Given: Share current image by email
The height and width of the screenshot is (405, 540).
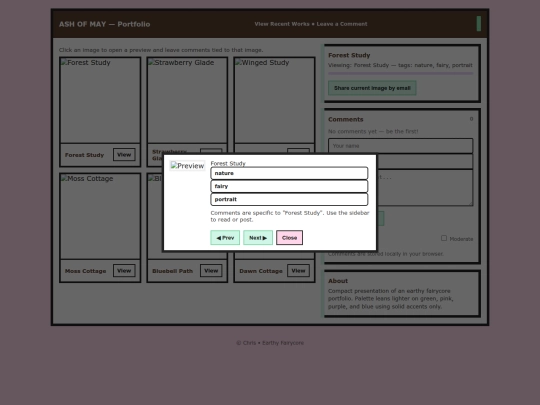Looking at the screenshot, I should (x=372, y=88).
